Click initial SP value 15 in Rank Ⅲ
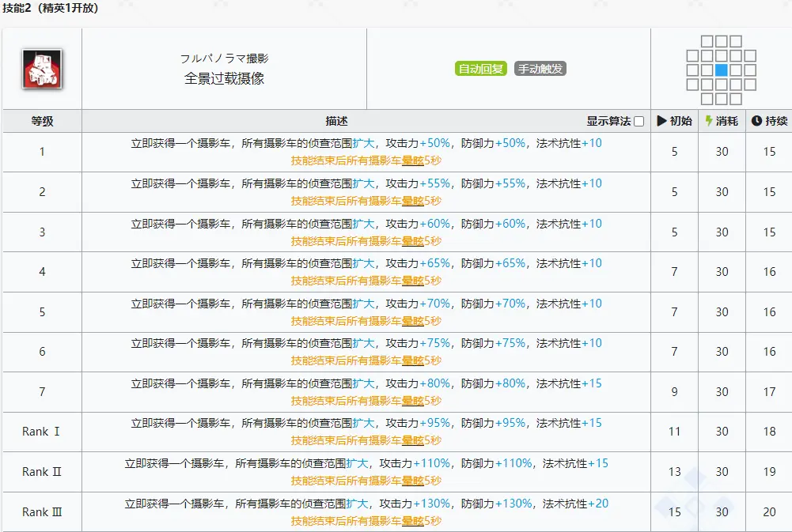The image size is (792, 532). point(674,511)
